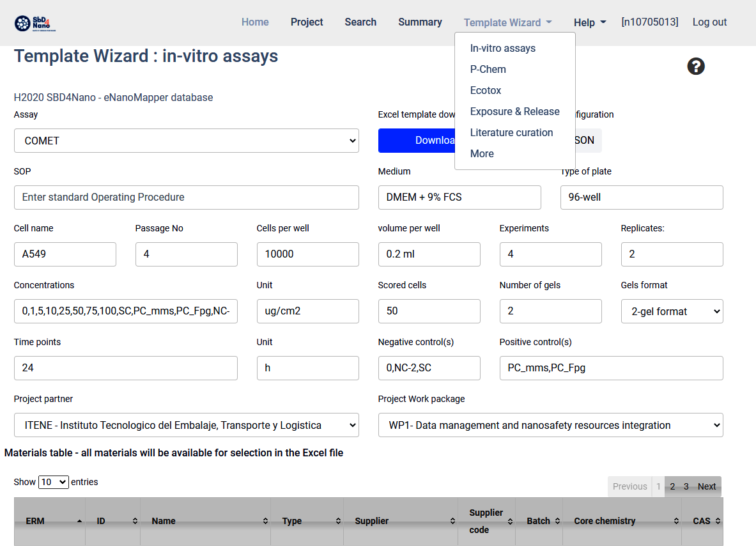Image resolution: width=756 pixels, height=549 pixels.
Task: Click the Log out link
Action: pos(709,22)
